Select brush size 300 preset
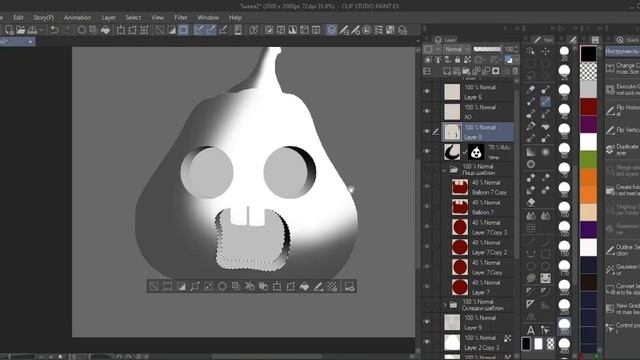640x360 pixels. click(x=564, y=325)
